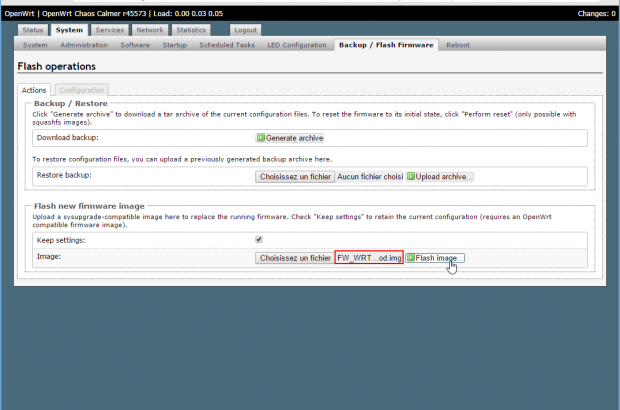Choose a firmware image file
The width and height of the screenshot is (620, 410).
click(294, 257)
